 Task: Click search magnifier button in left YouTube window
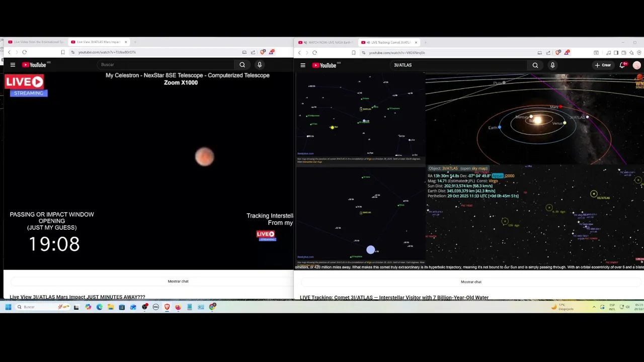[x=242, y=65]
